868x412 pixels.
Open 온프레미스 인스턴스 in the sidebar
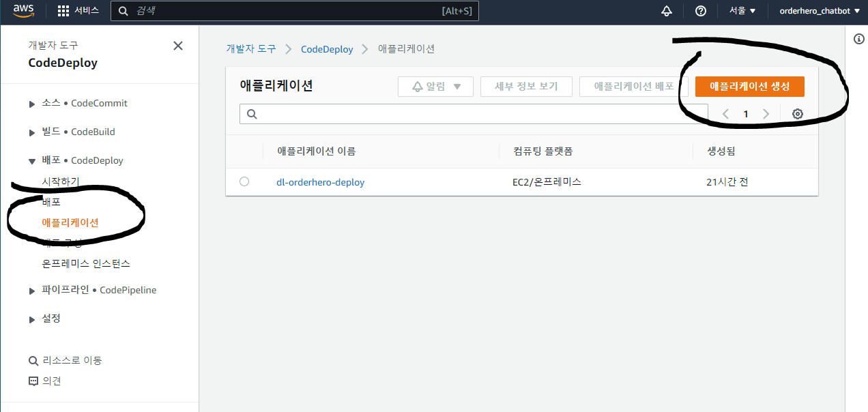click(x=86, y=263)
